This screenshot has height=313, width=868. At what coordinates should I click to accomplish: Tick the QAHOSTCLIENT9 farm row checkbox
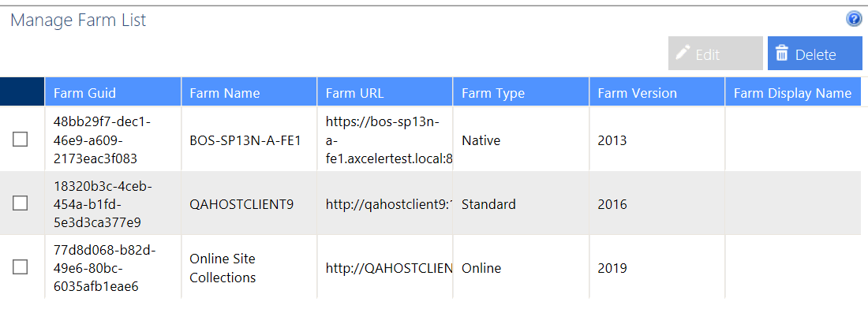click(x=20, y=203)
